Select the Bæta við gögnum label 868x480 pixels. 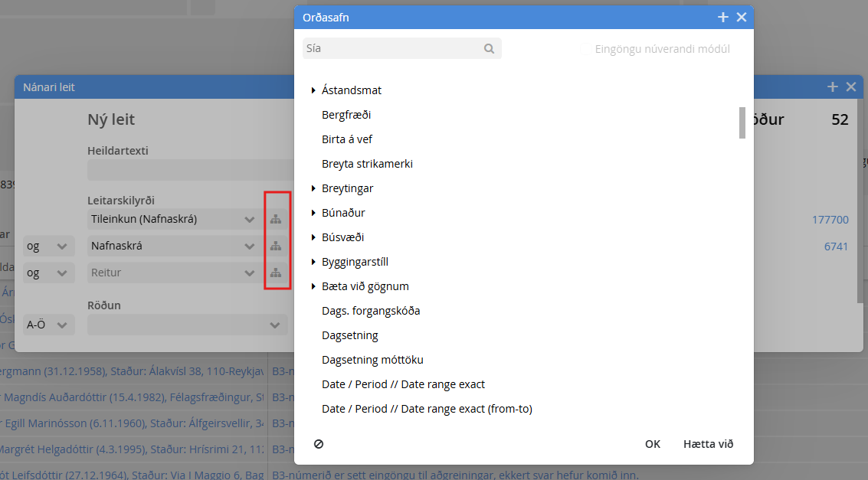click(365, 286)
